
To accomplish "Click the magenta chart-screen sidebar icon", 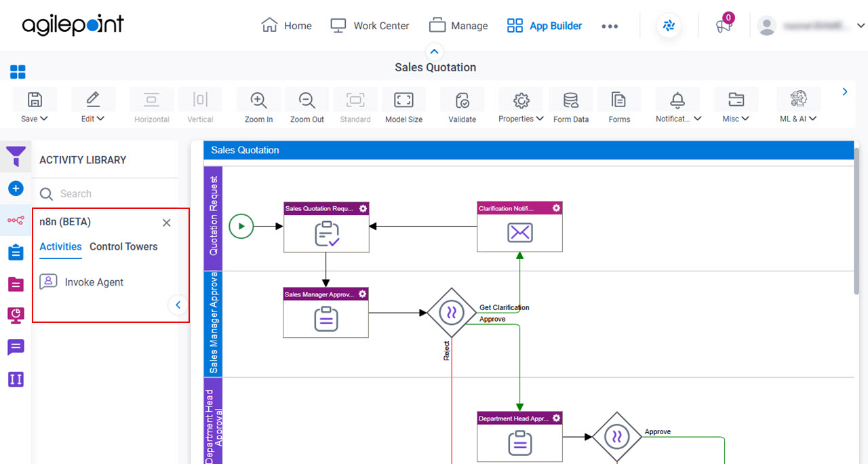I will point(16,315).
